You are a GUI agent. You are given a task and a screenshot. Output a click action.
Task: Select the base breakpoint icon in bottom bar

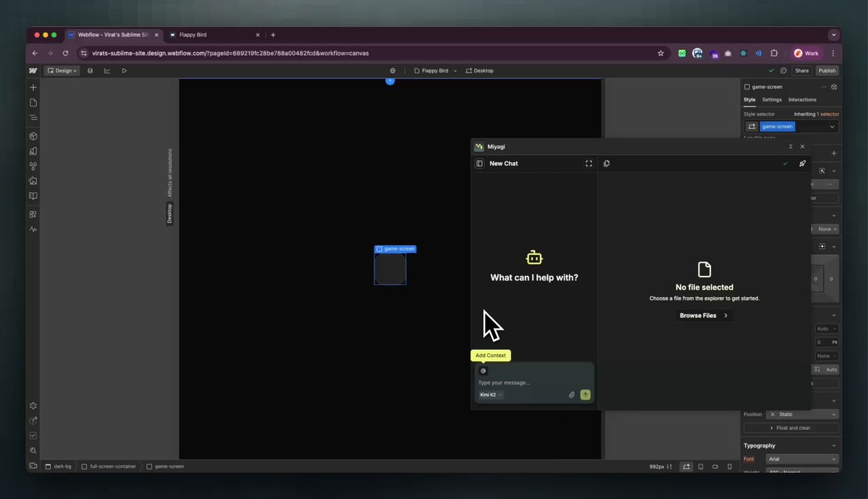pos(686,467)
